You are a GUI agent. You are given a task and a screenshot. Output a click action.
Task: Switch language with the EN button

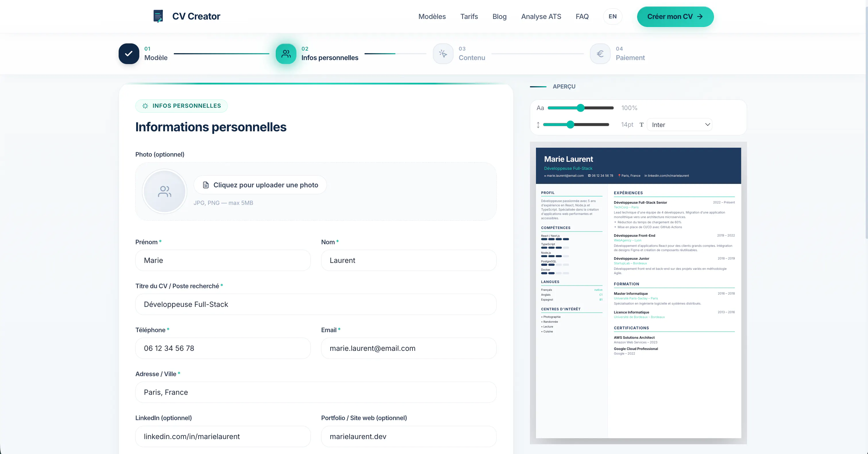point(613,16)
